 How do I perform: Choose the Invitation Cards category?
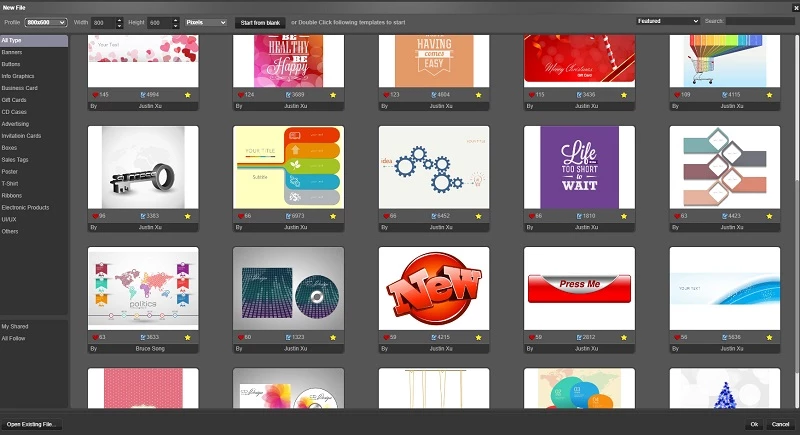(22, 135)
